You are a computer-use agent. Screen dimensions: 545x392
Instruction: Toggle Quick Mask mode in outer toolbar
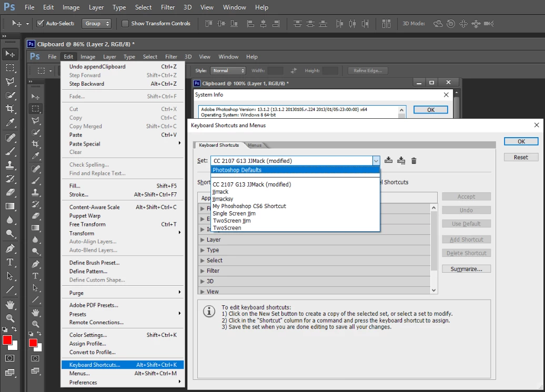pos(10,358)
